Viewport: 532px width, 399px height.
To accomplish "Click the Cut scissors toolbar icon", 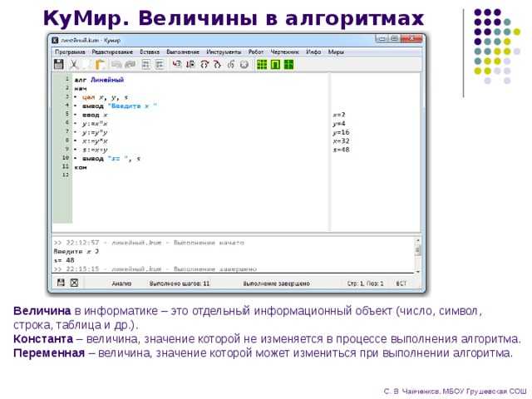I will [75, 64].
